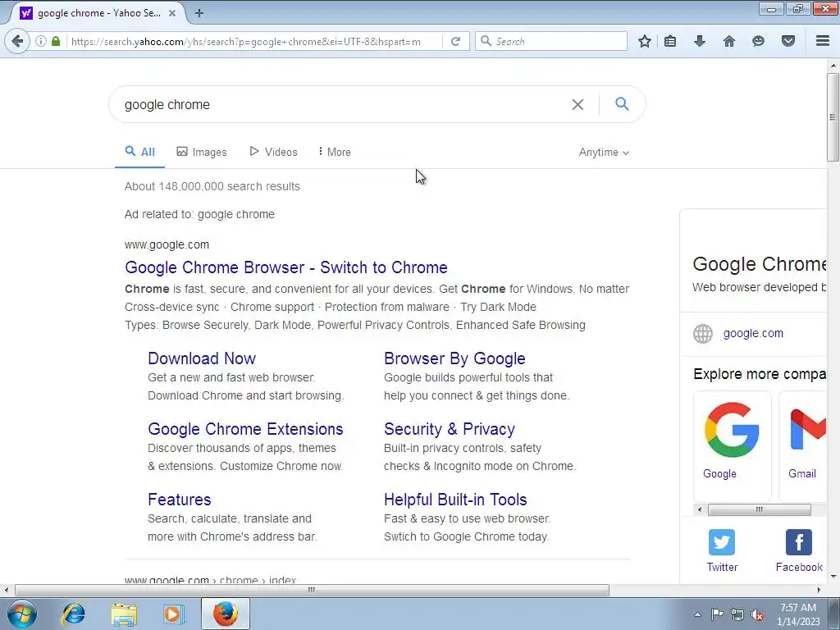Show hidden tray icons arrow
The height and width of the screenshot is (630, 840).
point(697,614)
